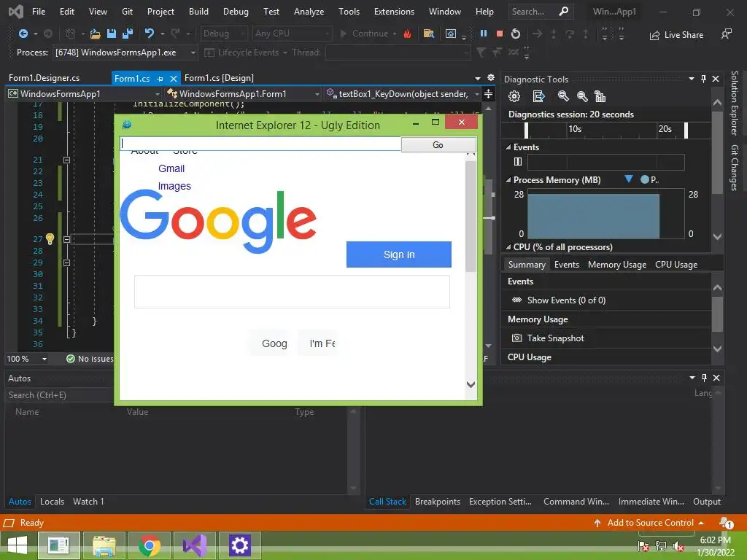The width and height of the screenshot is (747, 560).
Task: Open the 100 % zoom dropdown
Action: [x=44, y=359]
